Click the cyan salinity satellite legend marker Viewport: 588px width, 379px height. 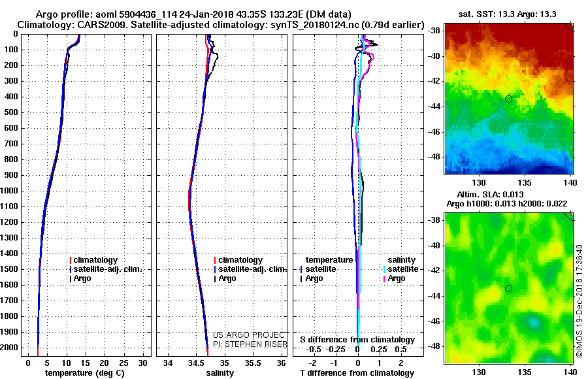(384, 269)
